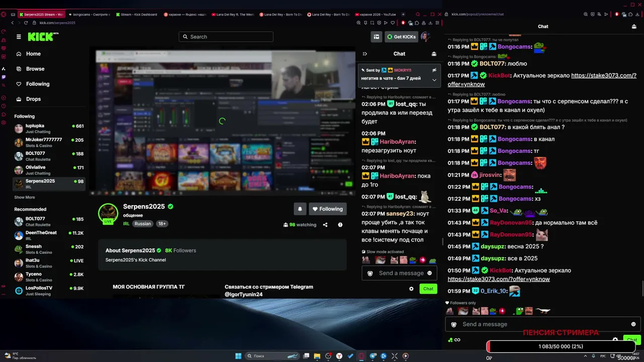Open the Kick hamburger sidebar menu
Screen dimensions: 644x362
(19, 37)
